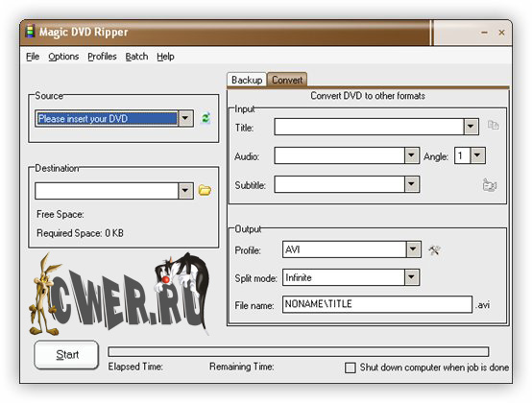The height and width of the screenshot is (403, 532).
Task: Open the Profile AVI dropdown
Action: (x=413, y=249)
